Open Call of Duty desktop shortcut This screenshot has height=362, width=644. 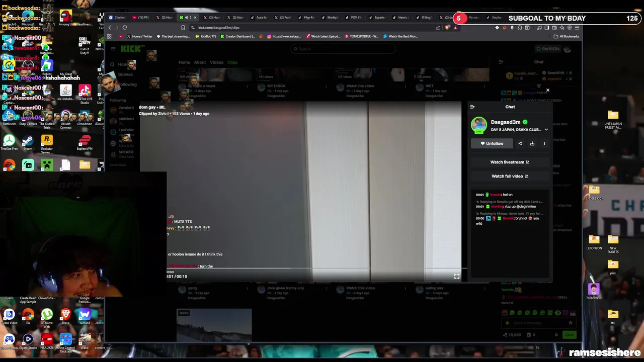pos(85,45)
